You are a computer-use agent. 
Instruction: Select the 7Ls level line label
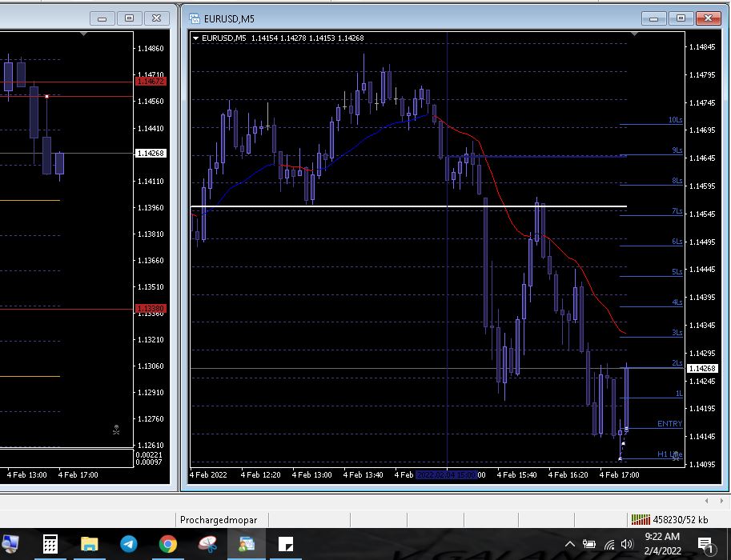tap(677, 211)
